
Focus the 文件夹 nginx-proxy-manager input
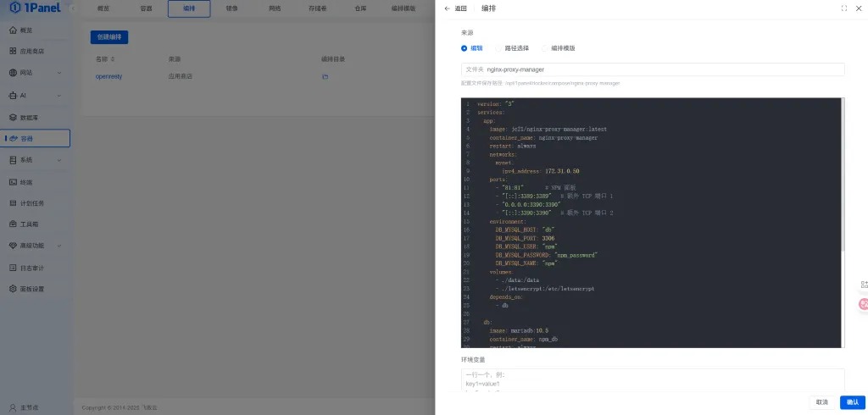pyautogui.click(x=653, y=69)
